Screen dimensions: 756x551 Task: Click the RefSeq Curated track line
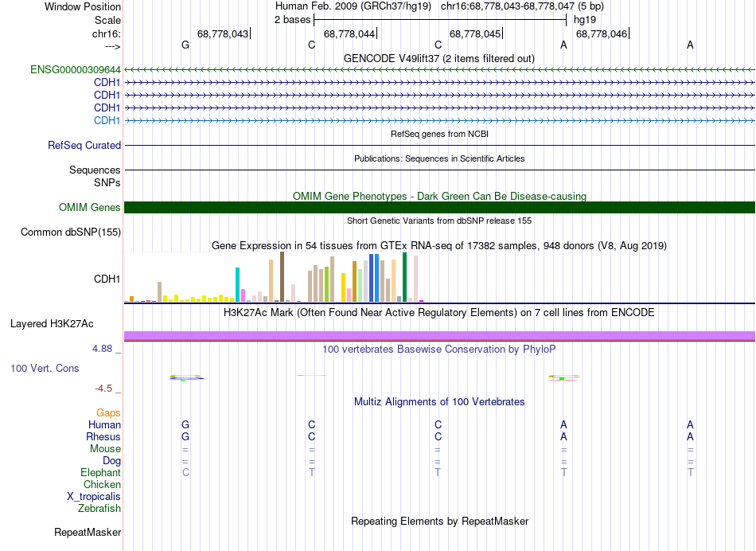[x=439, y=145]
